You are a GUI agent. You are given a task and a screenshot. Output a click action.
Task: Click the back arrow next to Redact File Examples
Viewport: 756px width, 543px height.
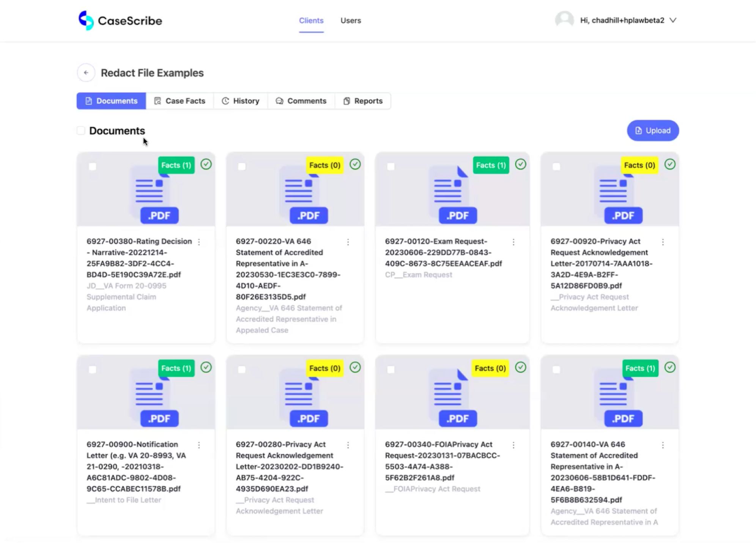point(86,73)
